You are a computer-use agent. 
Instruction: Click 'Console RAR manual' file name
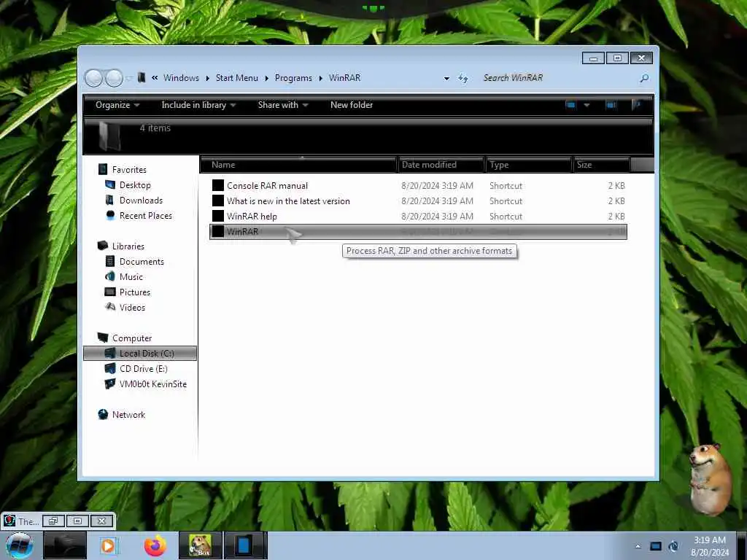click(267, 186)
